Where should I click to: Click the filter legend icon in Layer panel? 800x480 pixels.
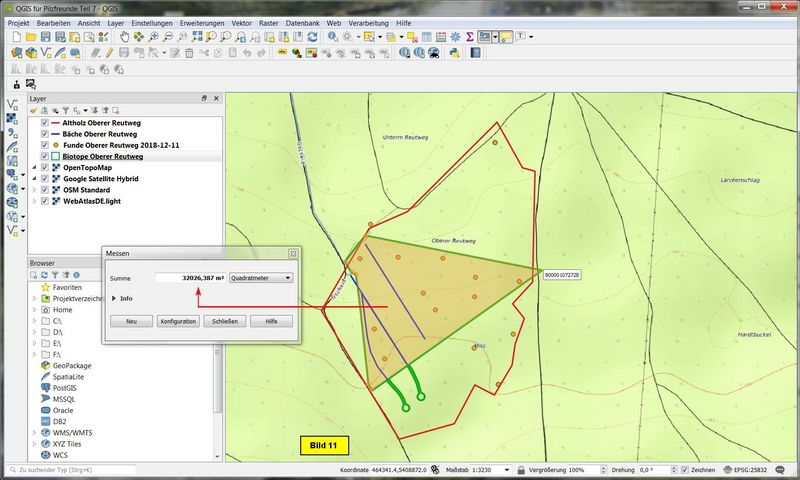pos(67,111)
